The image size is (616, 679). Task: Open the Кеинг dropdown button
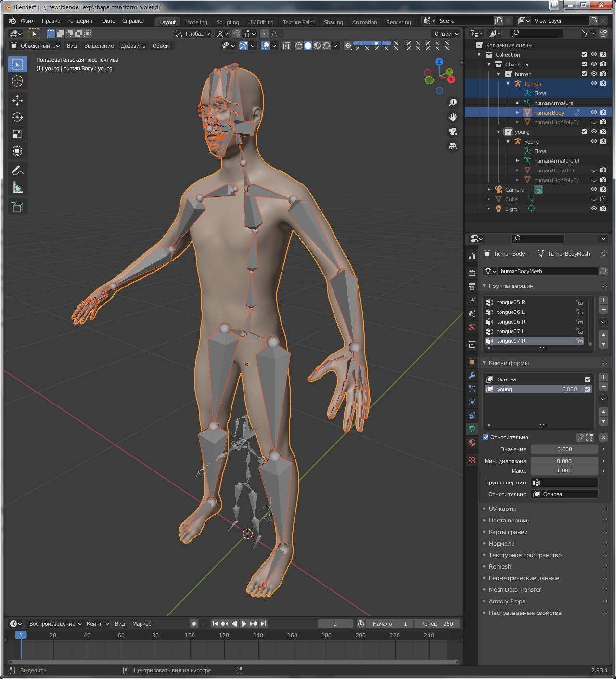pyautogui.click(x=98, y=624)
